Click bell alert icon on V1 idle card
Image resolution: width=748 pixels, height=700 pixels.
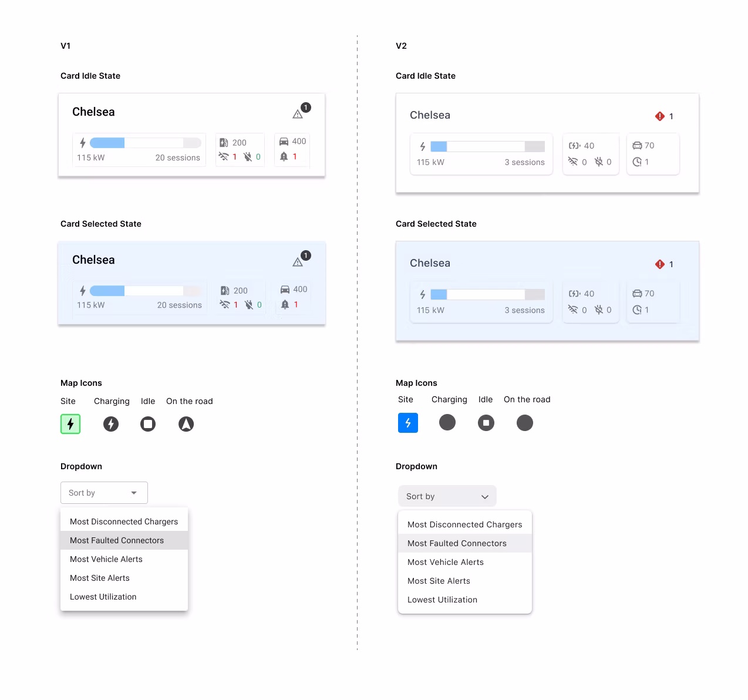pos(284,156)
